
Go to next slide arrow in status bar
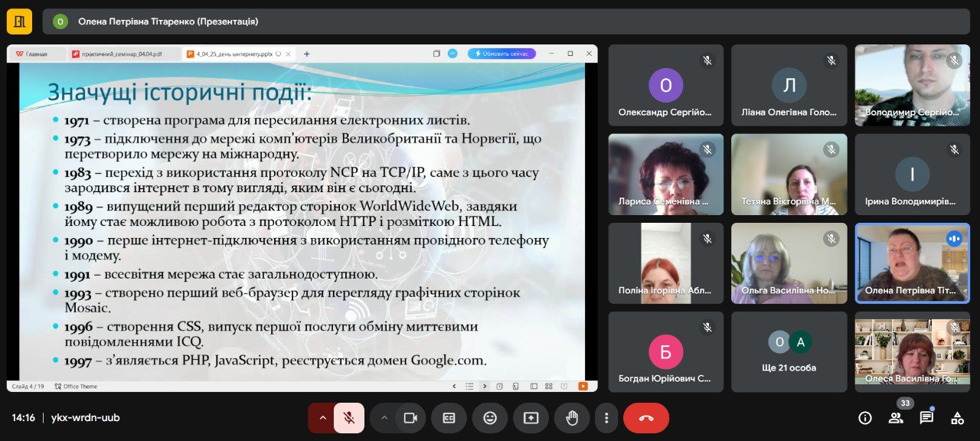point(484,387)
